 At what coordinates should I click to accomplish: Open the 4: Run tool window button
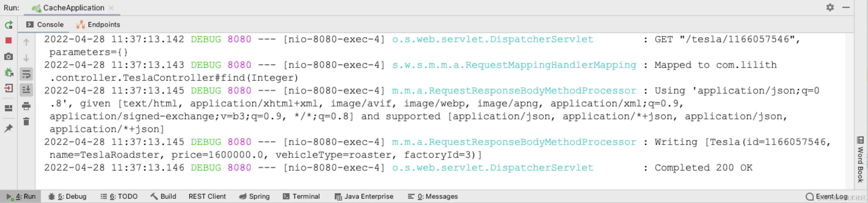tap(21, 196)
